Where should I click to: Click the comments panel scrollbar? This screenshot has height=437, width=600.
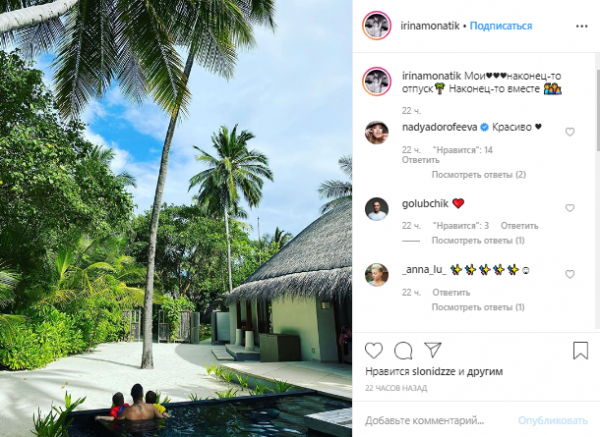point(597,110)
